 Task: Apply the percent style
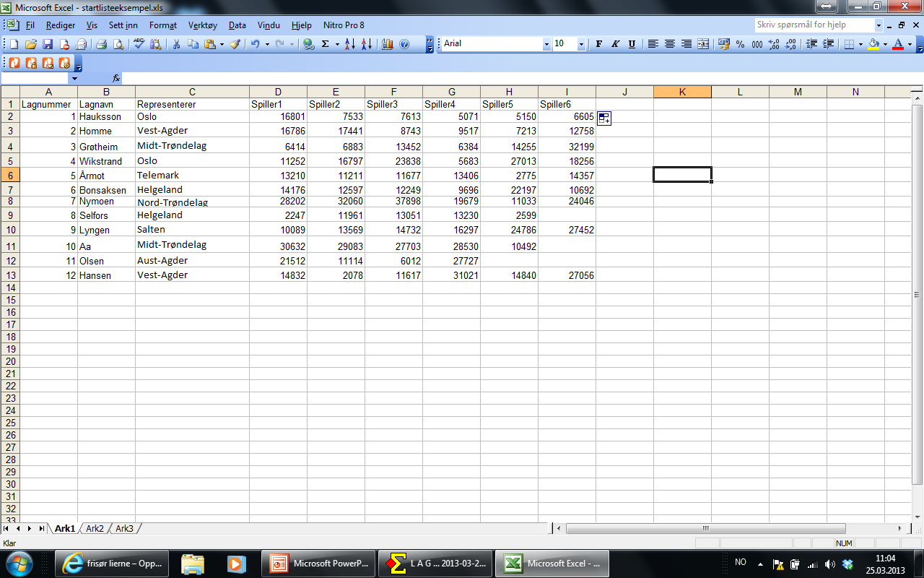(741, 44)
